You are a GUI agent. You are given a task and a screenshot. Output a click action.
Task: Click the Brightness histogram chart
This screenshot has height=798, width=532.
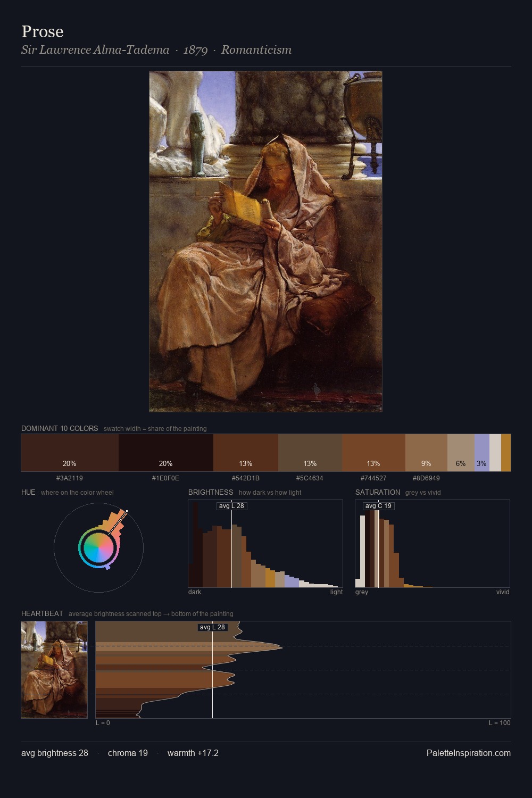point(265,544)
